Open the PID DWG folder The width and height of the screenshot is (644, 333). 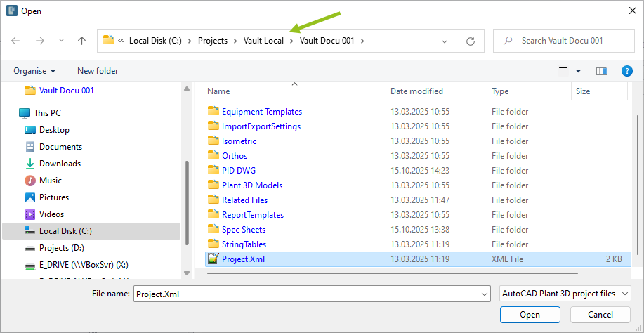tap(239, 171)
